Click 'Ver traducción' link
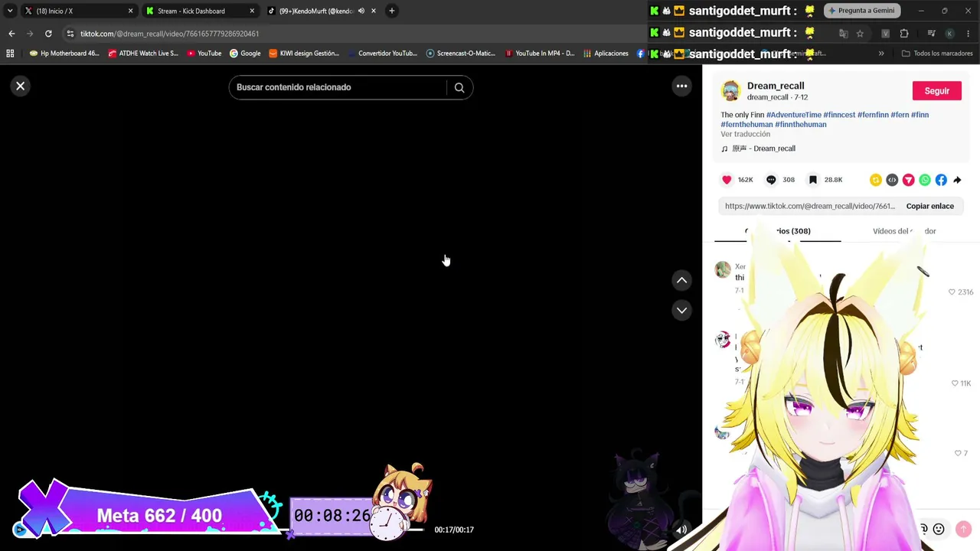Viewport: 980px width, 551px height. [x=745, y=134]
